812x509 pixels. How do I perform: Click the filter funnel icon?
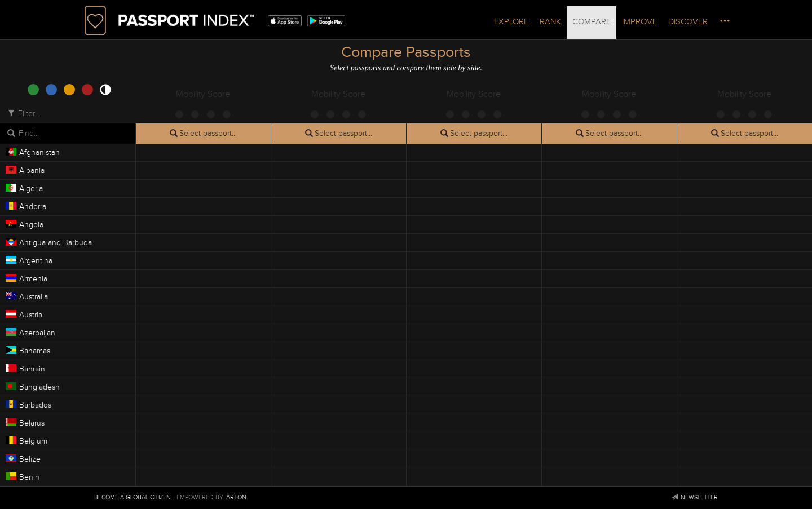coord(11,113)
